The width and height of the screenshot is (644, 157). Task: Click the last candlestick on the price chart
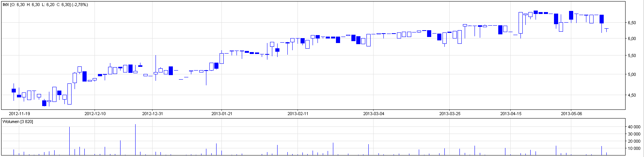(607, 30)
